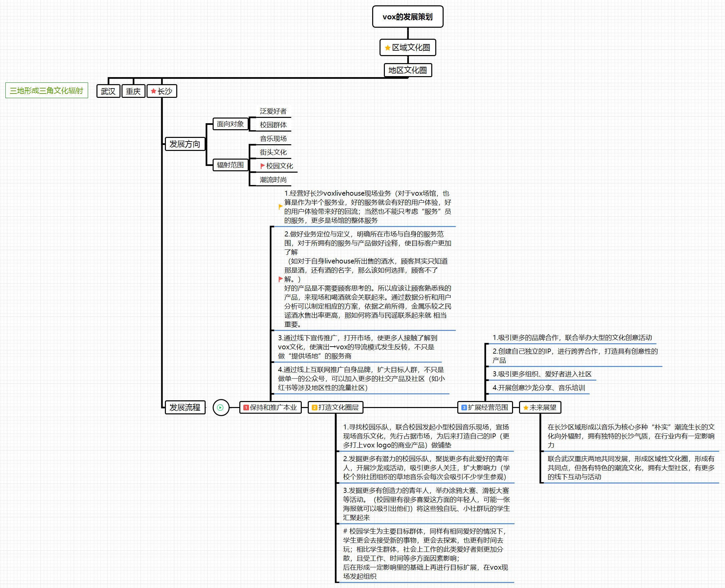Screen dimensions: 725x588
Task: Select the 扩展经营范围 node
Action: tap(485, 407)
